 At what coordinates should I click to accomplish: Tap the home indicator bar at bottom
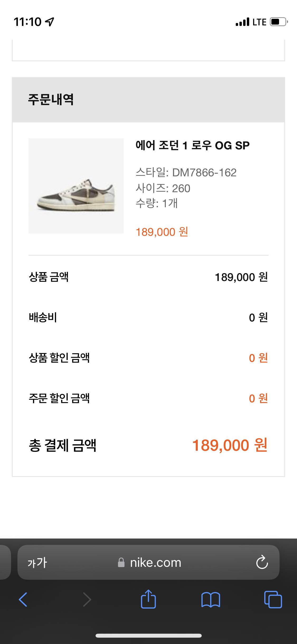coord(149,636)
